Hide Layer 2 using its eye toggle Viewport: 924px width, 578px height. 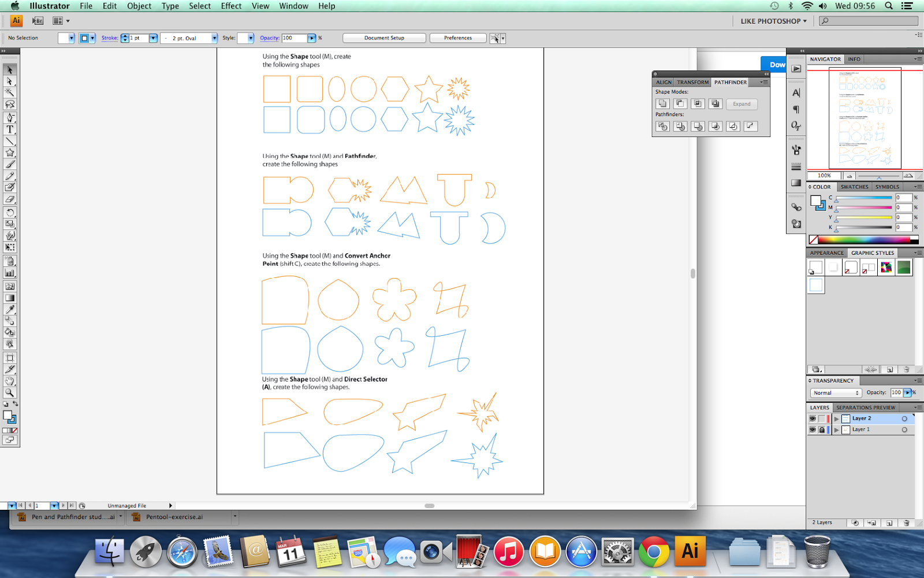click(x=811, y=418)
